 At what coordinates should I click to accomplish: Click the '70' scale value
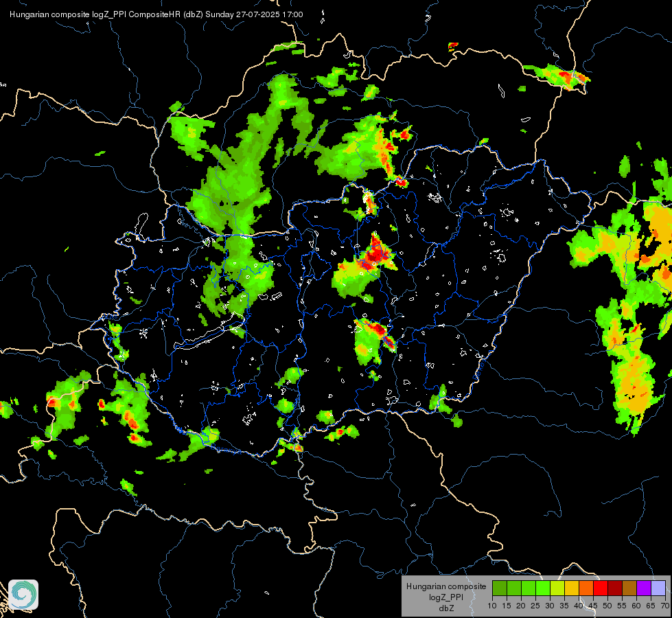[x=666, y=606]
